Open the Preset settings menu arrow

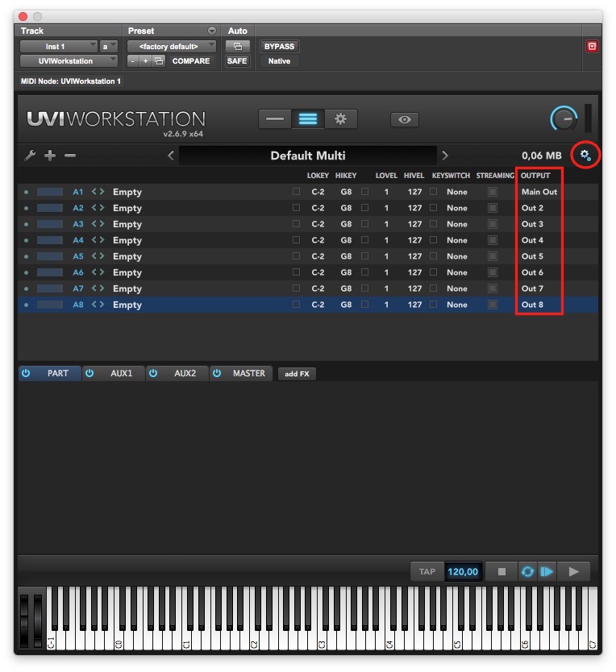point(212,31)
